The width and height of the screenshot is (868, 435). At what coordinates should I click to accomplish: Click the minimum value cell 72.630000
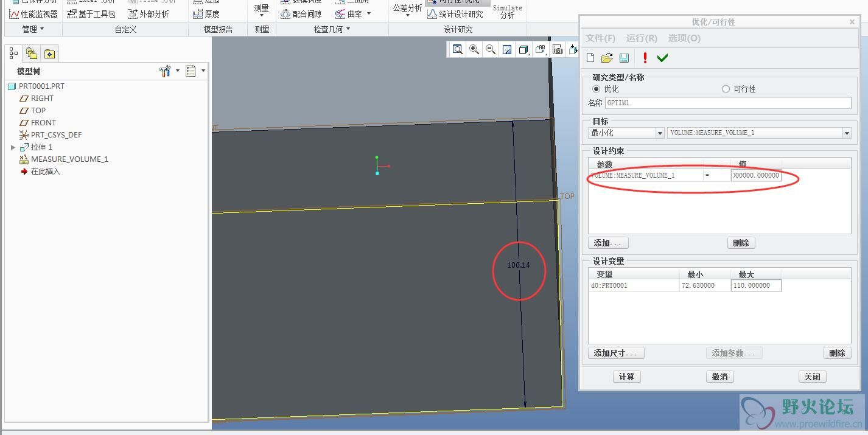tap(705, 285)
